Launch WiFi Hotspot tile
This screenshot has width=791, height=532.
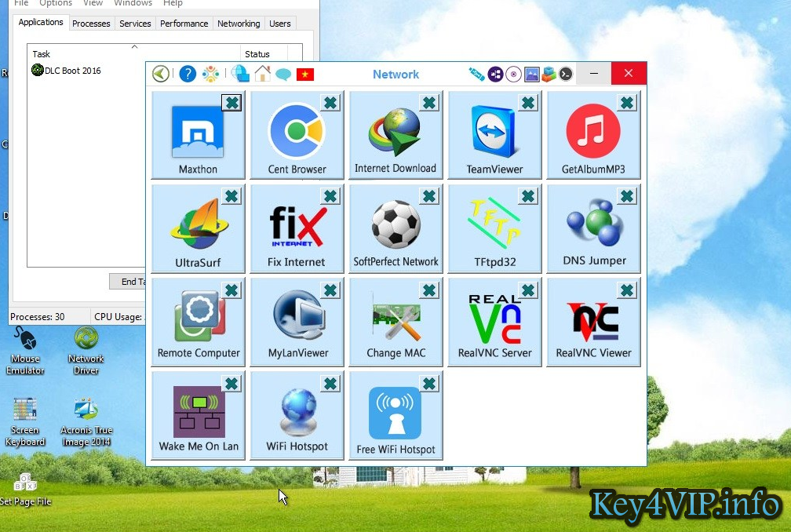point(297,416)
